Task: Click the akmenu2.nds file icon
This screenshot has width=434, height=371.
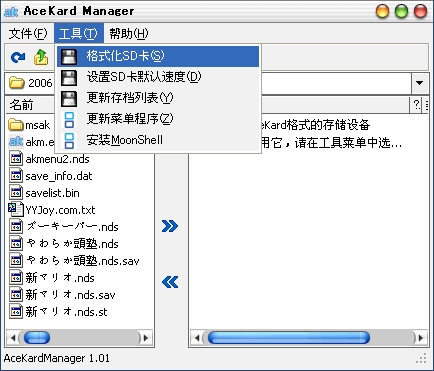Action: click(x=16, y=159)
